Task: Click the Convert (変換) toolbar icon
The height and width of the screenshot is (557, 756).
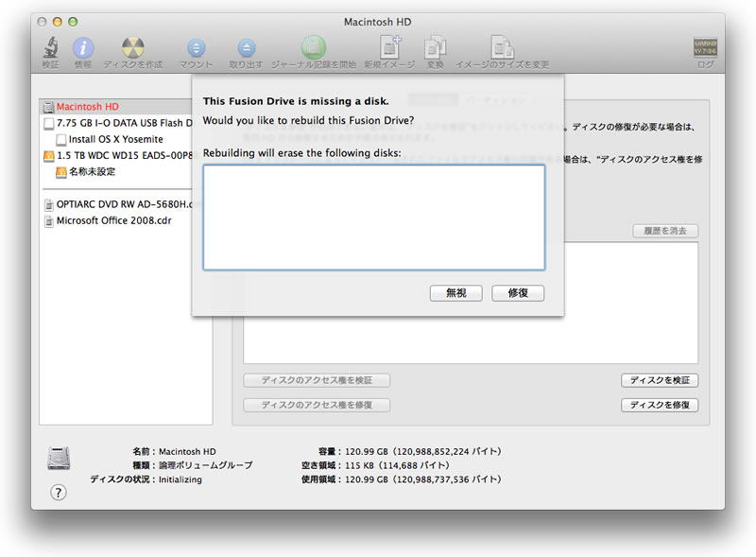Action: point(435,48)
